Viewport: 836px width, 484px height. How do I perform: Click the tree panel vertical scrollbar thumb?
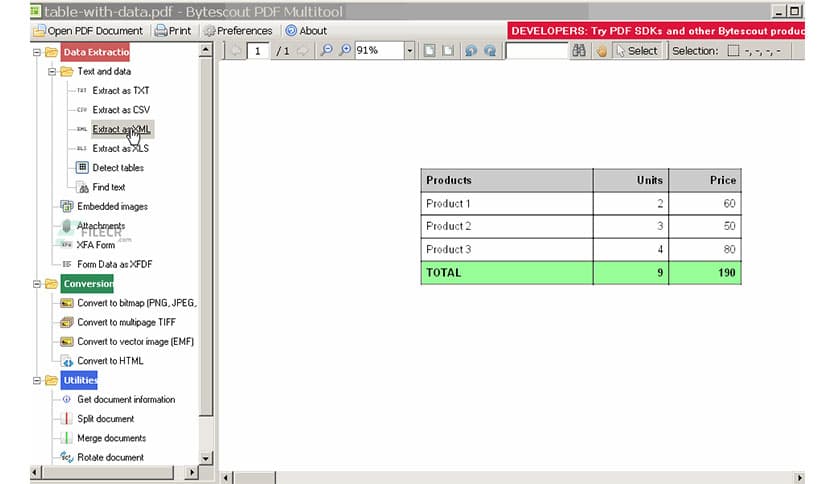point(206,236)
